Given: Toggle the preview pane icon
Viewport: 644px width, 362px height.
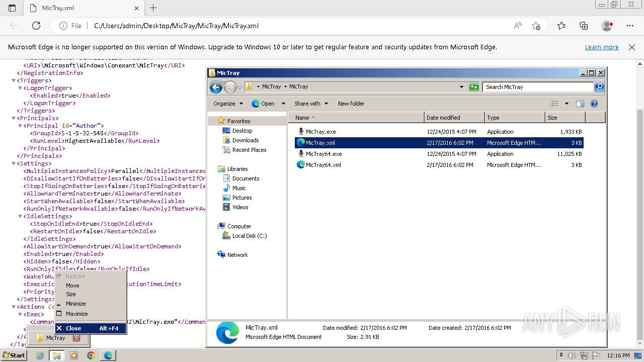Looking at the screenshot, I should [x=580, y=104].
